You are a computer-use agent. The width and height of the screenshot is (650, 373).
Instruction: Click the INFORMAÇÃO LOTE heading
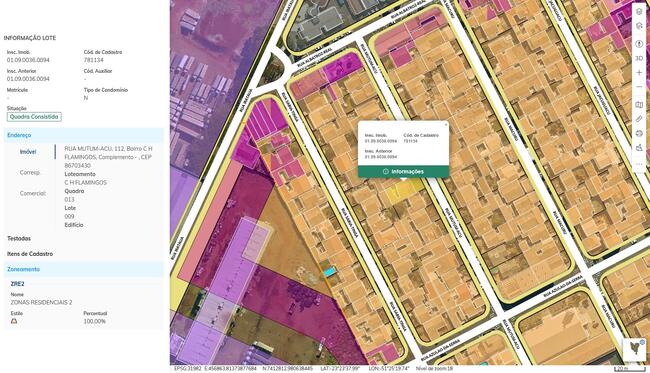pyautogui.click(x=30, y=38)
